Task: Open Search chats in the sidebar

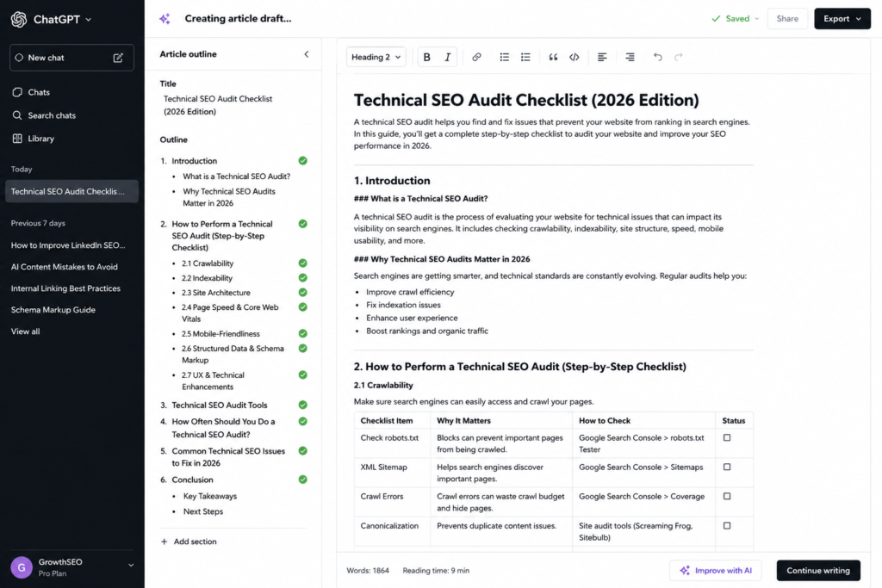Action: (52, 115)
